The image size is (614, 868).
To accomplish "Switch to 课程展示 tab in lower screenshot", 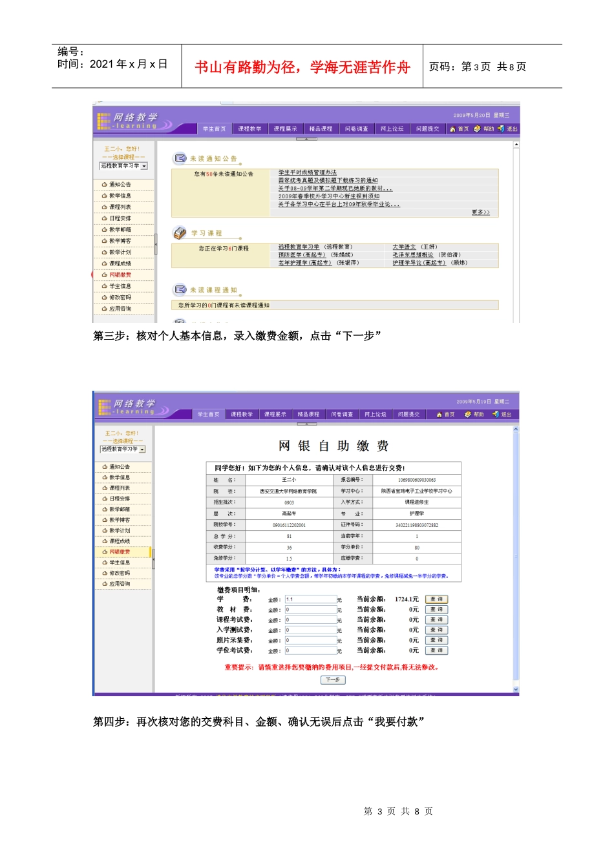I will click(275, 415).
